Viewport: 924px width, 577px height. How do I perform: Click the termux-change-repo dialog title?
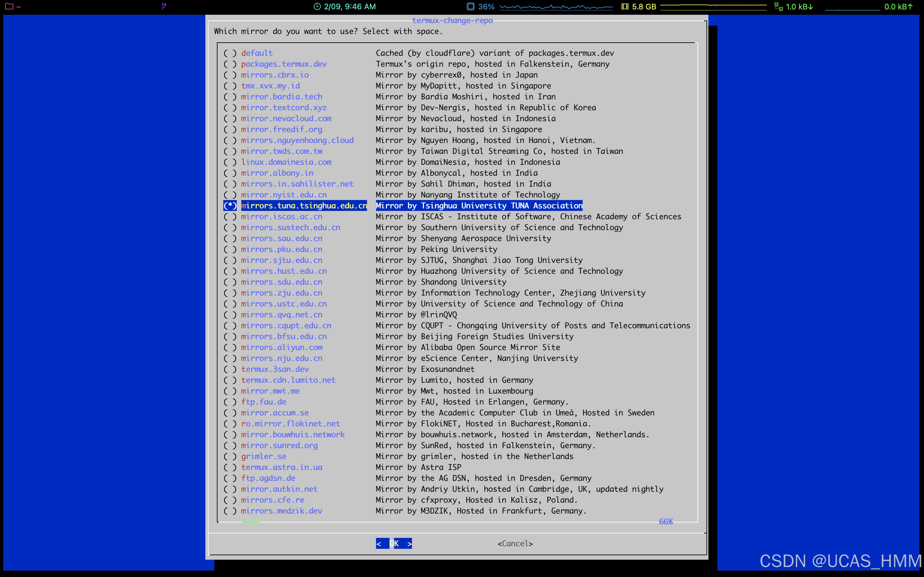click(452, 21)
